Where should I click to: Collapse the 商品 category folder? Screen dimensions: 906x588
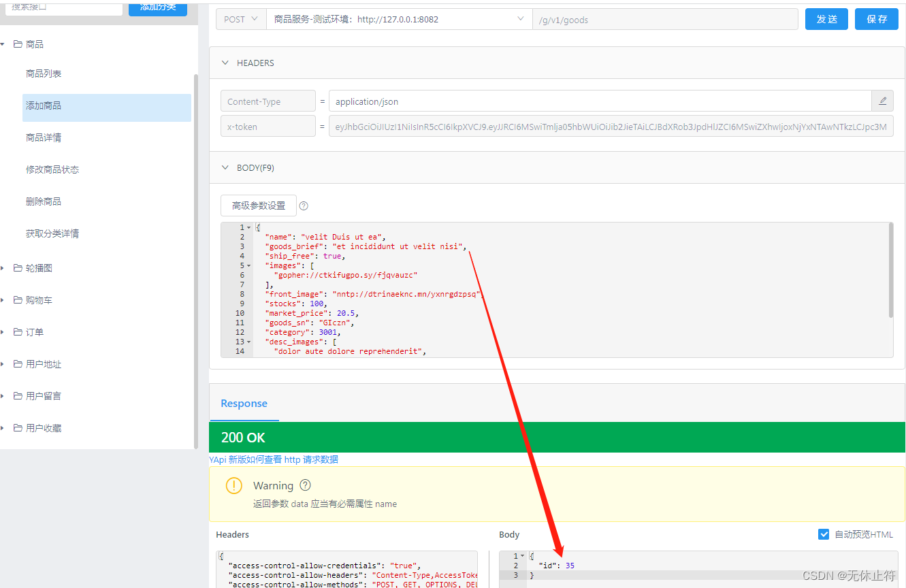tap(3, 44)
